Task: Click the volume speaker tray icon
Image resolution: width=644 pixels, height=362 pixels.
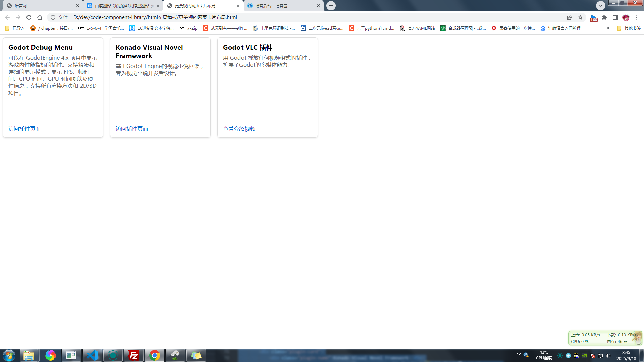Action: (608, 356)
